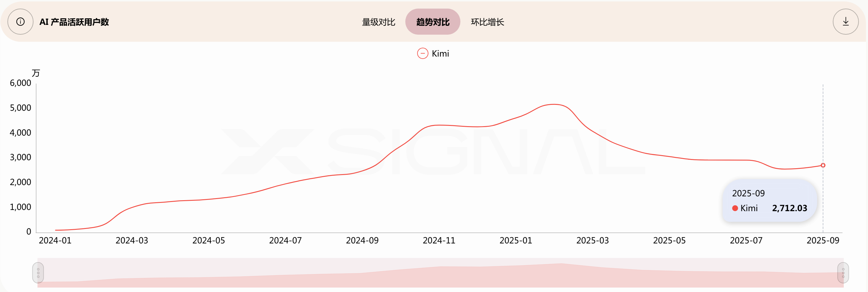Viewport: 868px width, 292px height.
Task: Click the 2,712.03 value in tooltip
Action: 790,208
